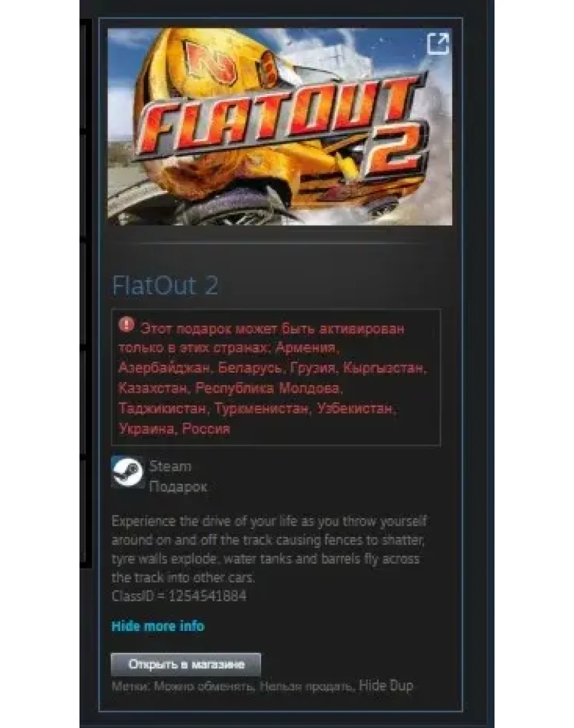Select the Можно обменять tag

tap(204, 686)
